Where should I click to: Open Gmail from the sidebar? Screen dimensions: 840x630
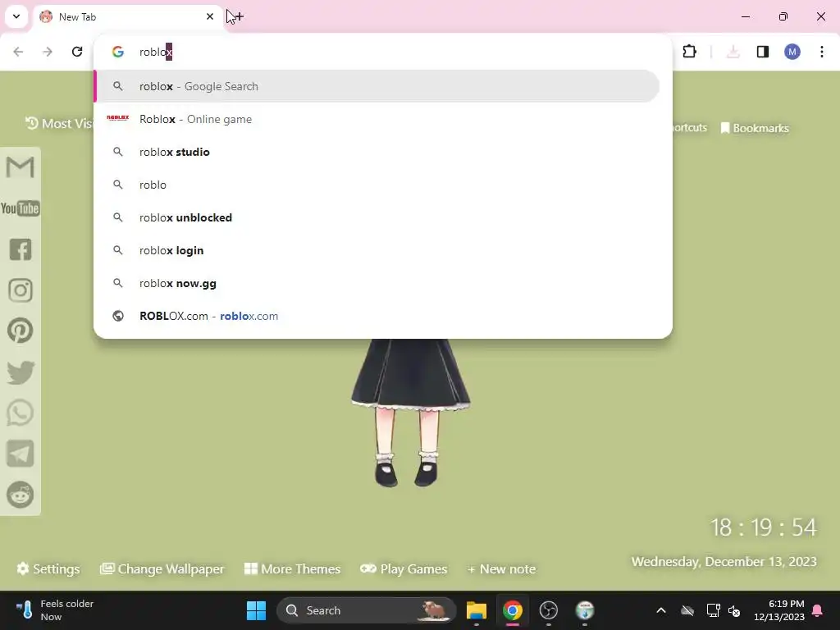click(x=21, y=167)
